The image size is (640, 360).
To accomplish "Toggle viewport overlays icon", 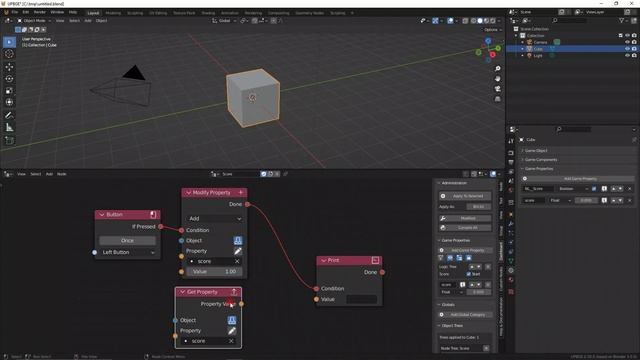I will pyautogui.click(x=450, y=21).
